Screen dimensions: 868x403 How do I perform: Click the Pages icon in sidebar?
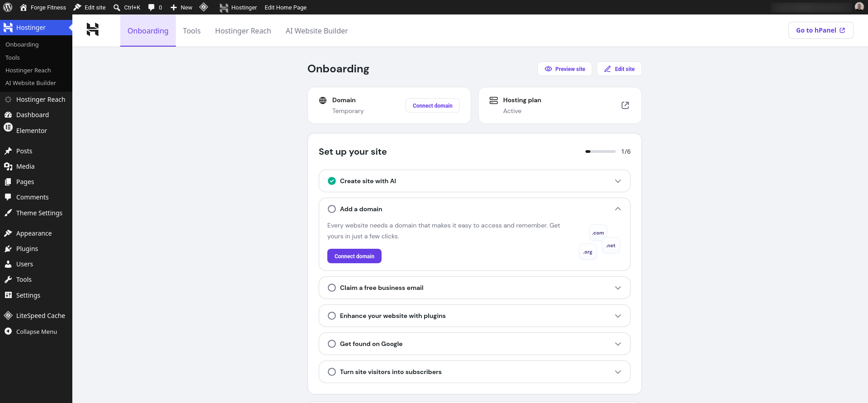pos(8,182)
